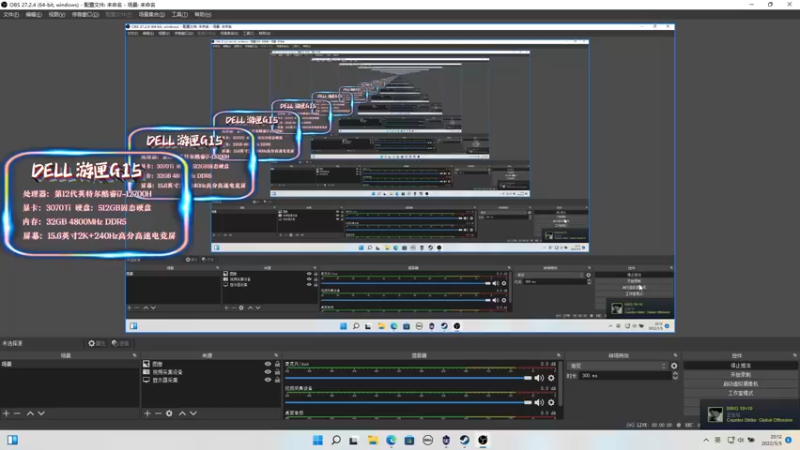
Task: Show hidden icons in the system tray
Action: point(706,440)
